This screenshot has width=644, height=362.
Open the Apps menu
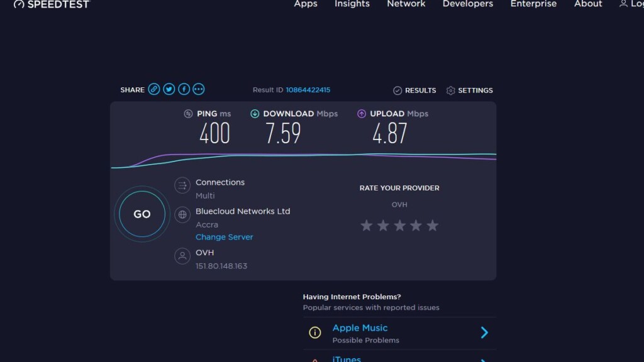pyautogui.click(x=306, y=4)
